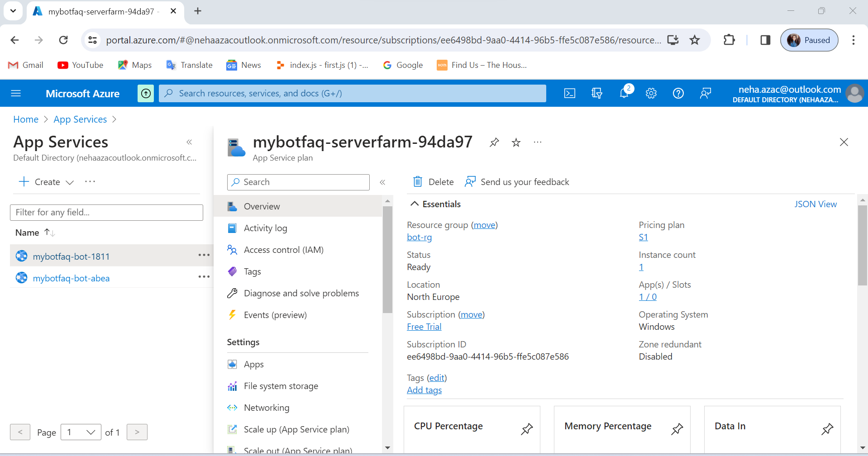Pin the CPU Percentage chart
Image resolution: width=868 pixels, height=456 pixels.
pyautogui.click(x=527, y=429)
